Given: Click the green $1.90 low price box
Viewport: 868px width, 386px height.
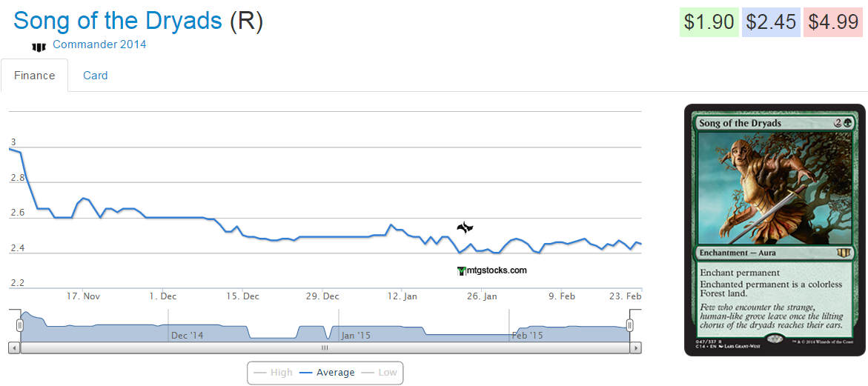Looking at the screenshot, I should (x=709, y=22).
